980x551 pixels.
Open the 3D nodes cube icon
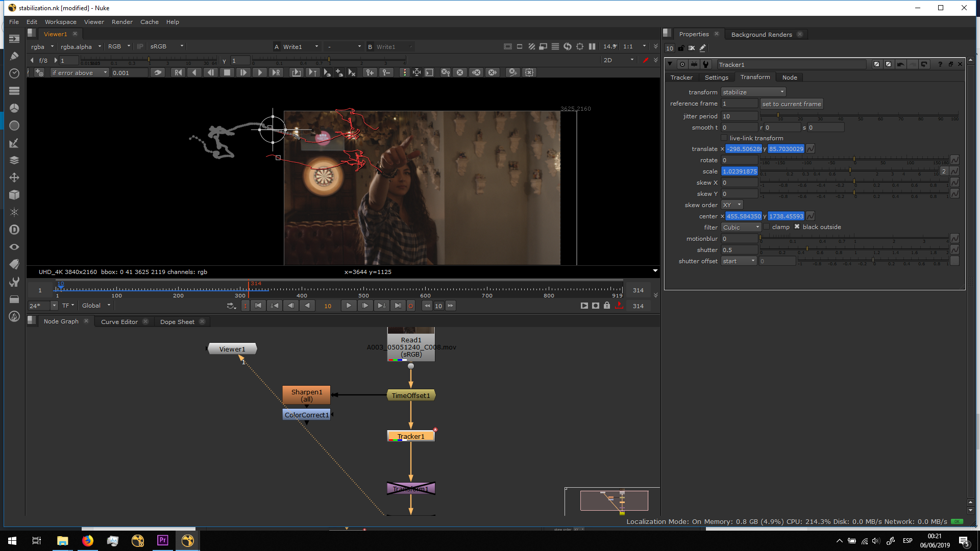point(14,195)
